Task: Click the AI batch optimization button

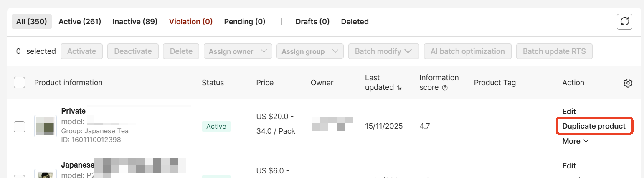Action: [468, 51]
